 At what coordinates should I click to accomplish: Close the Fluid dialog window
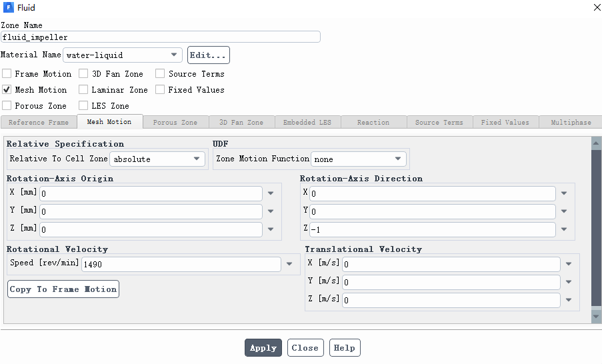(597, 7)
